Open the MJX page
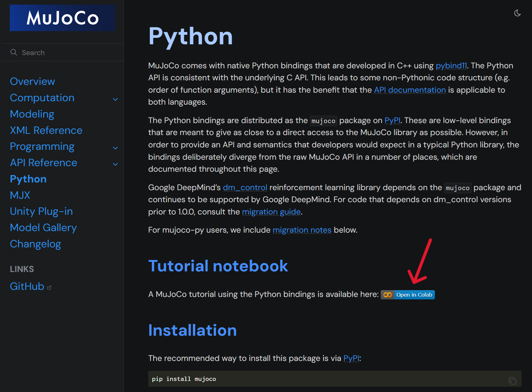532x392 pixels. coord(20,195)
